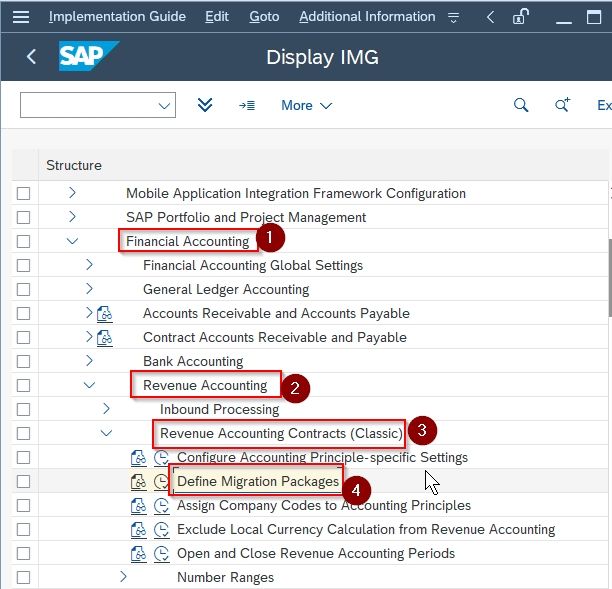Expand Inbound Processing node
612x589 pixels.
106,409
